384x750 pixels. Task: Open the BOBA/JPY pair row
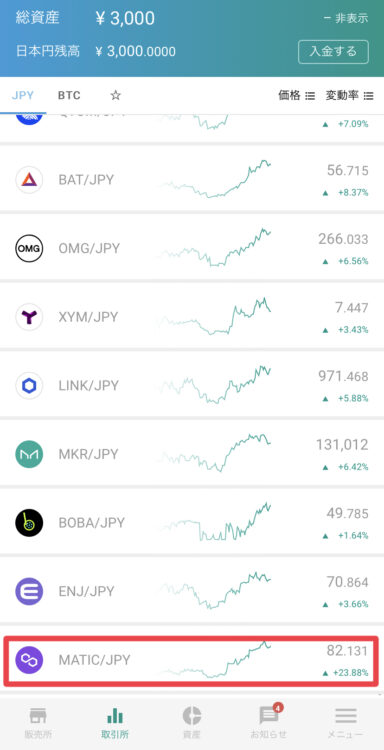tap(192, 522)
